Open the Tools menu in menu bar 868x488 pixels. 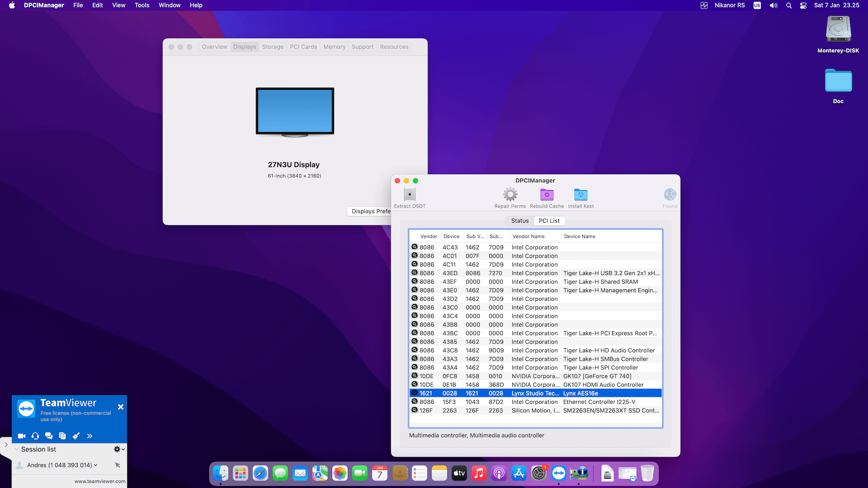(x=142, y=5)
